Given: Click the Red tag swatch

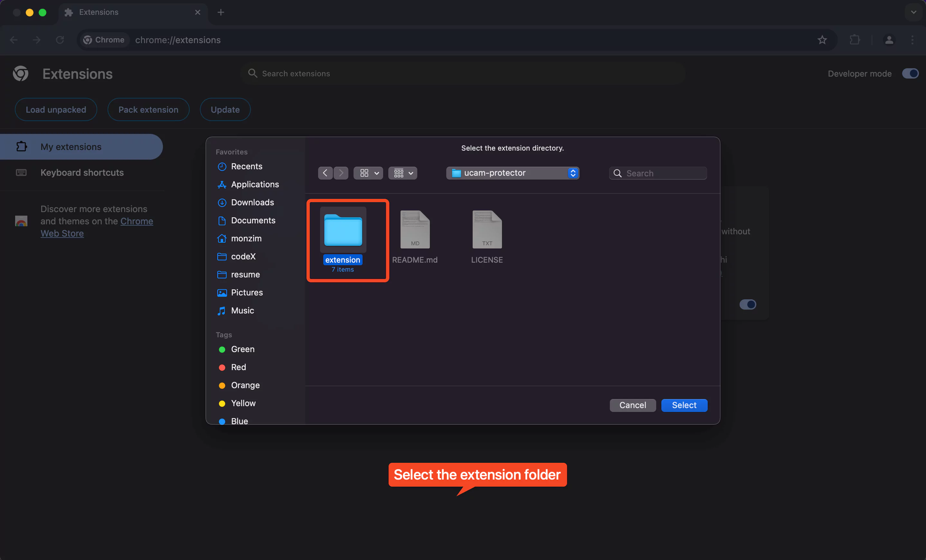Looking at the screenshot, I should point(222,367).
